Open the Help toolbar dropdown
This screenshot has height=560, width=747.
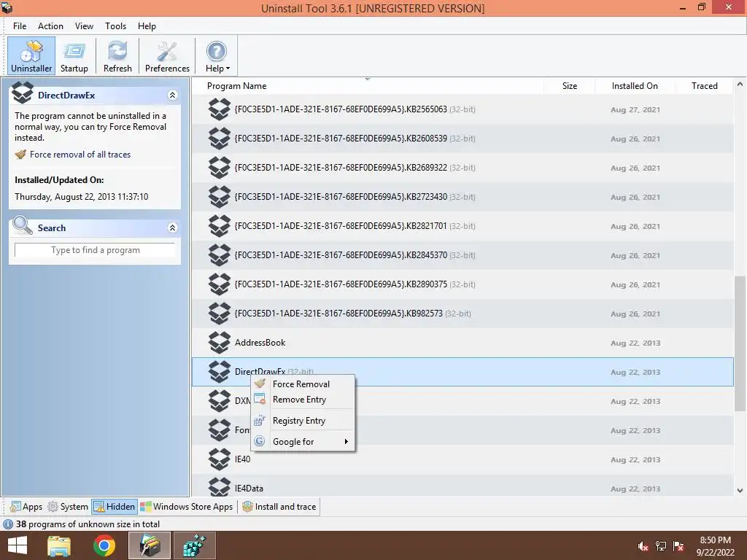pyautogui.click(x=217, y=55)
